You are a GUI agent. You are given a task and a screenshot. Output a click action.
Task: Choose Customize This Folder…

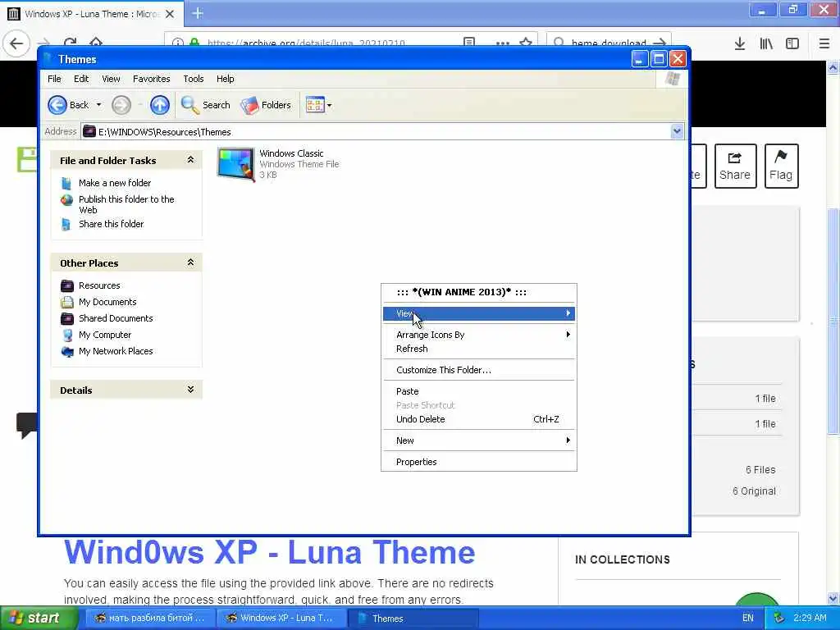tap(479, 370)
